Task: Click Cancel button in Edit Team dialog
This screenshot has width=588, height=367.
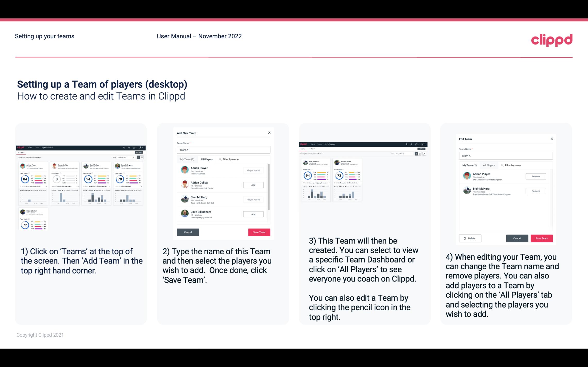Action: (x=517, y=238)
